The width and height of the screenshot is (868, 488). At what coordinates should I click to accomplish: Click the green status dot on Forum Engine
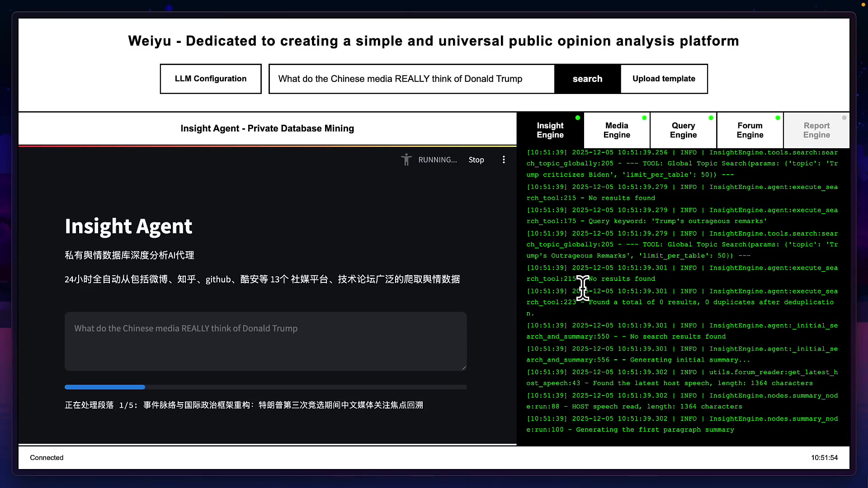point(777,118)
